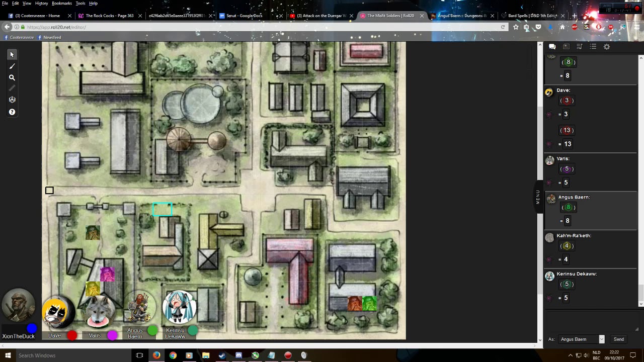The width and height of the screenshot is (644, 362).
Task: Go to browser home page
Action: pyautogui.click(x=562, y=27)
